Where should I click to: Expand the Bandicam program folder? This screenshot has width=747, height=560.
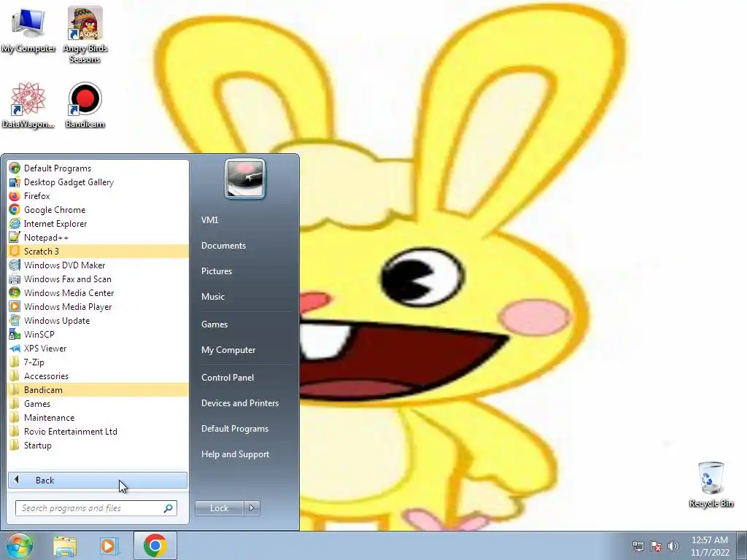pos(98,389)
